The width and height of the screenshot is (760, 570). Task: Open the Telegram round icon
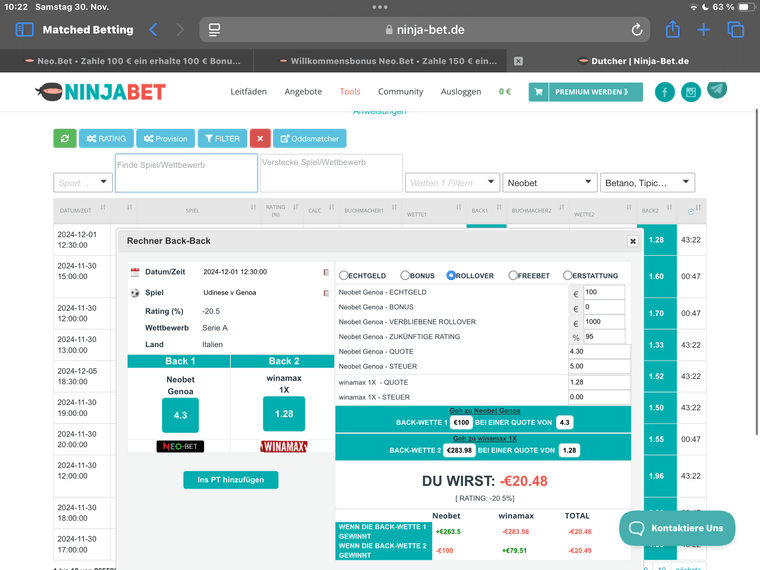[x=717, y=90]
